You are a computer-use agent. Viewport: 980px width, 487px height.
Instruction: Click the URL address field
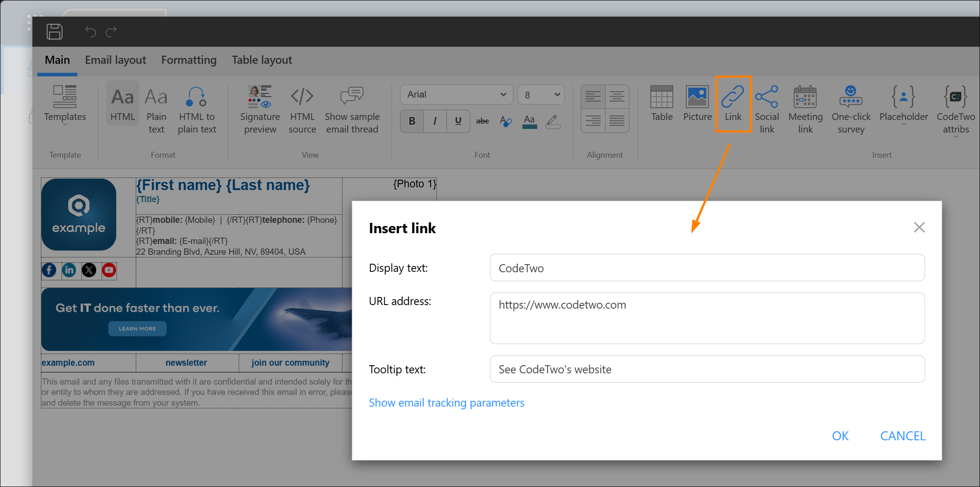point(707,318)
